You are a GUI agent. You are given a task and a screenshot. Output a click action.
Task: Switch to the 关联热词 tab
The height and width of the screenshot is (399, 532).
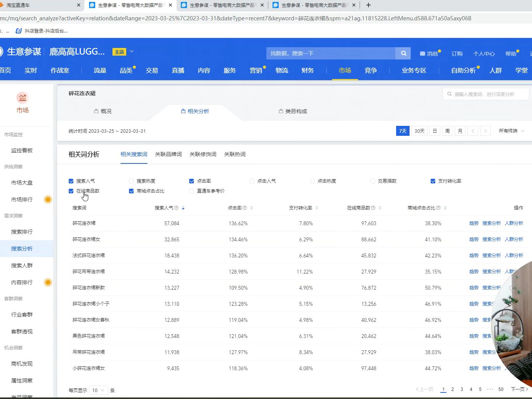pyautogui.click(x=235, y=154)
